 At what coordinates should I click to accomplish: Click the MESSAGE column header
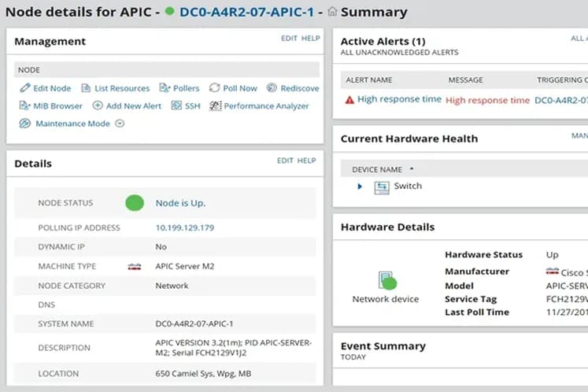466,80
